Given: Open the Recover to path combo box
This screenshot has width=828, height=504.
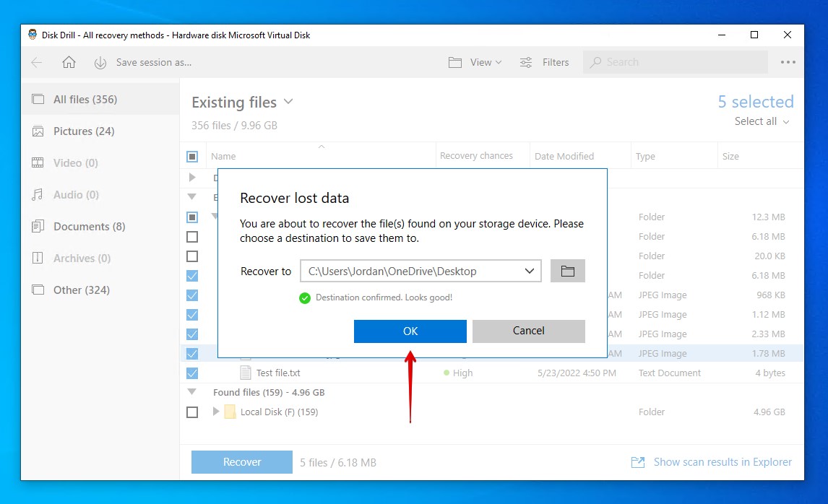Looking at the screenshot, I should point(421,271).
